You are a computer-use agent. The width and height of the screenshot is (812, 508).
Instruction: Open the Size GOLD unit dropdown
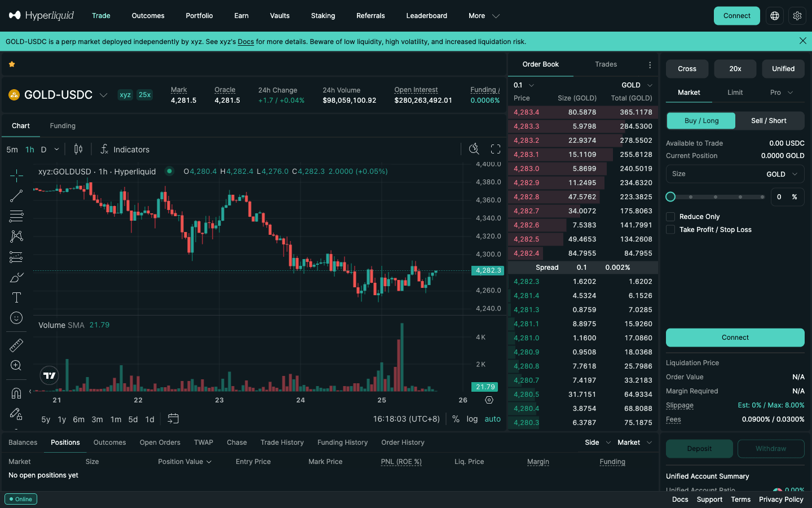tap(782, 174)
